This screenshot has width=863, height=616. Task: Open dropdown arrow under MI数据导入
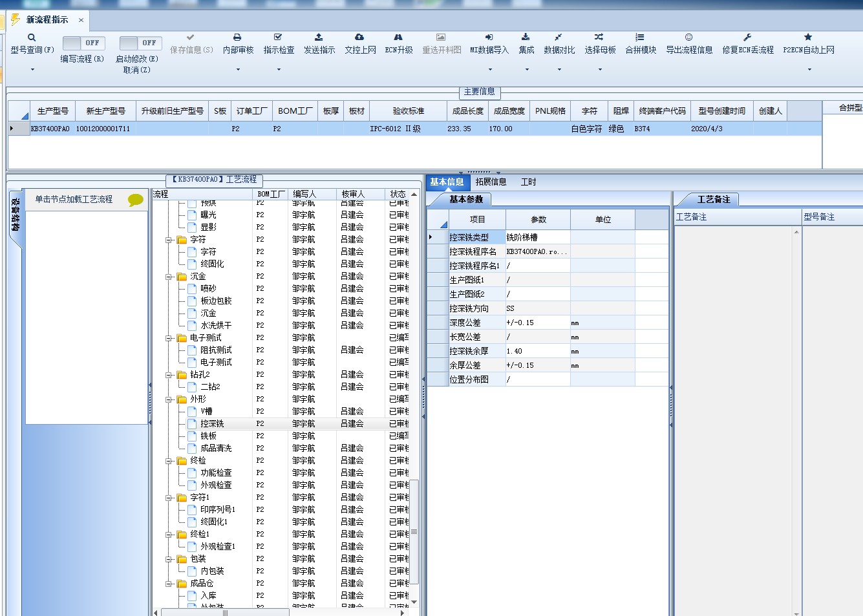coord(490,69)
